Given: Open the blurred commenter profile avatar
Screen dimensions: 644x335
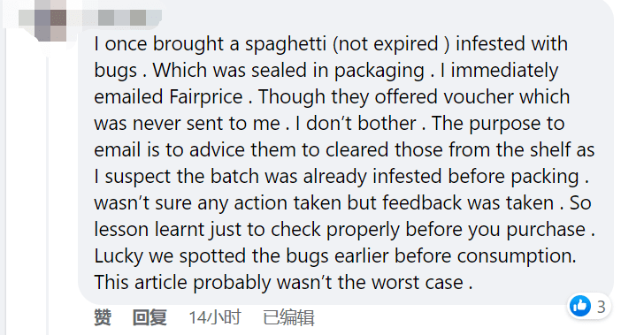Looking at the screenshot, I should tap(50, 20).
